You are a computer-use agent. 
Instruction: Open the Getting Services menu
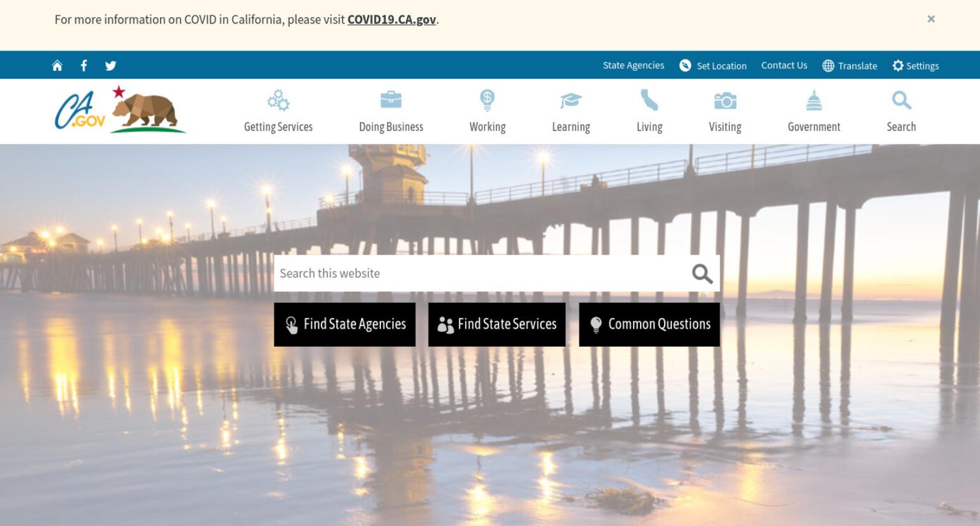click(278, 111)
